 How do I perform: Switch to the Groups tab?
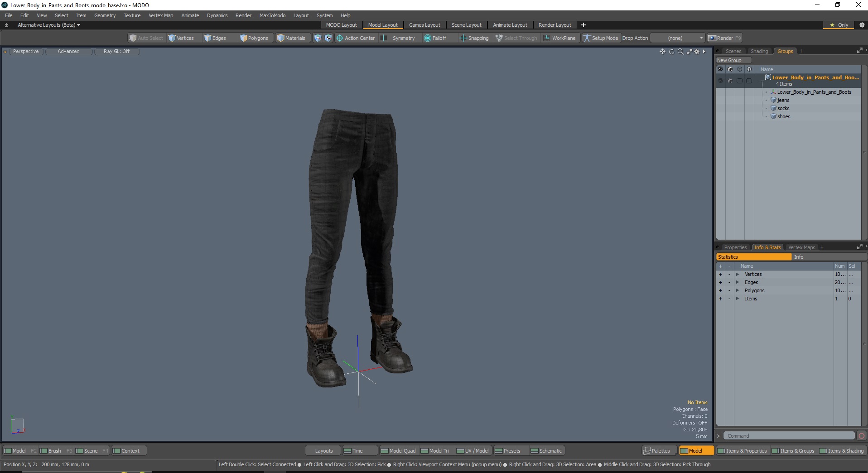785,51
